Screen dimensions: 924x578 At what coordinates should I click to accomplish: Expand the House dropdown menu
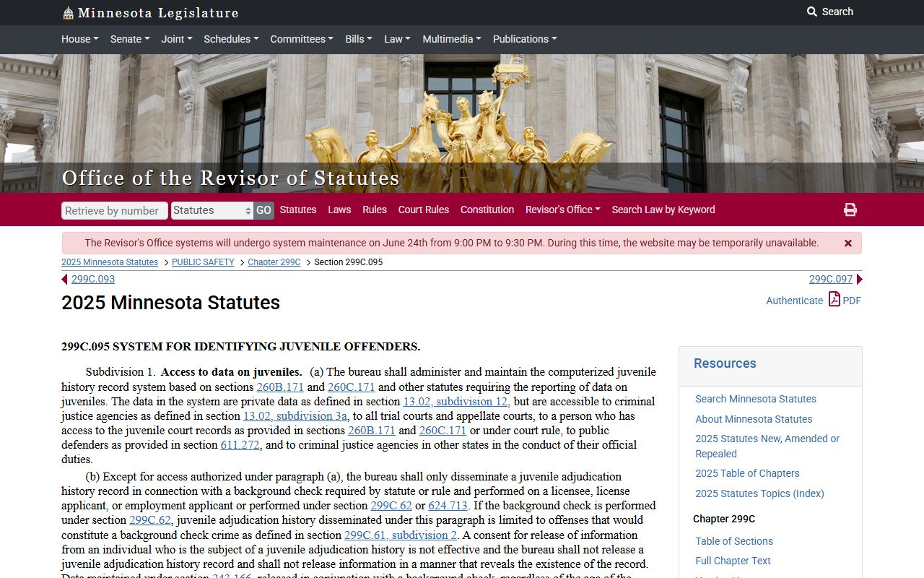[x=80, y=39]
